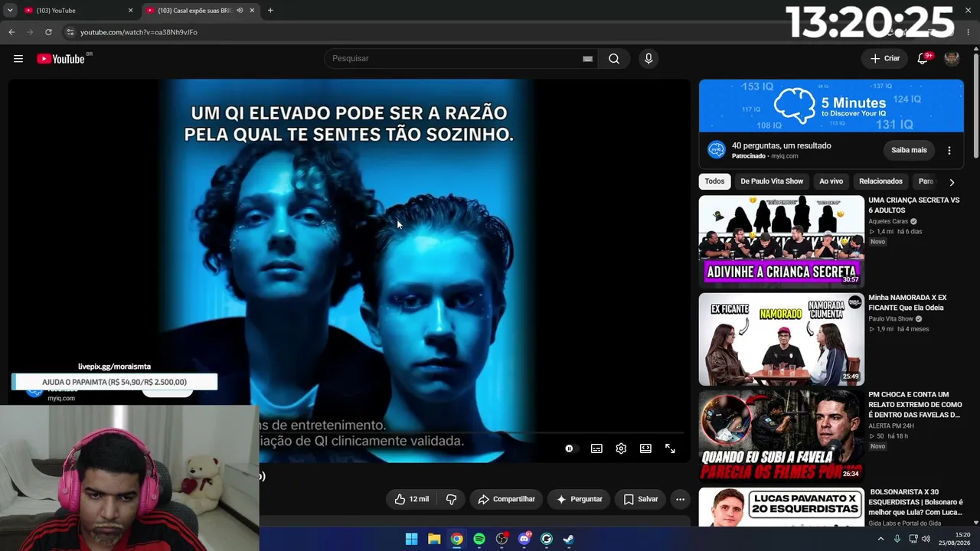Open the BOLSONARISTA X 30 ESQUERDISTAS title
Image resolution: width=980 pixels, height=551 pixels.
click(x=915, y=502)
